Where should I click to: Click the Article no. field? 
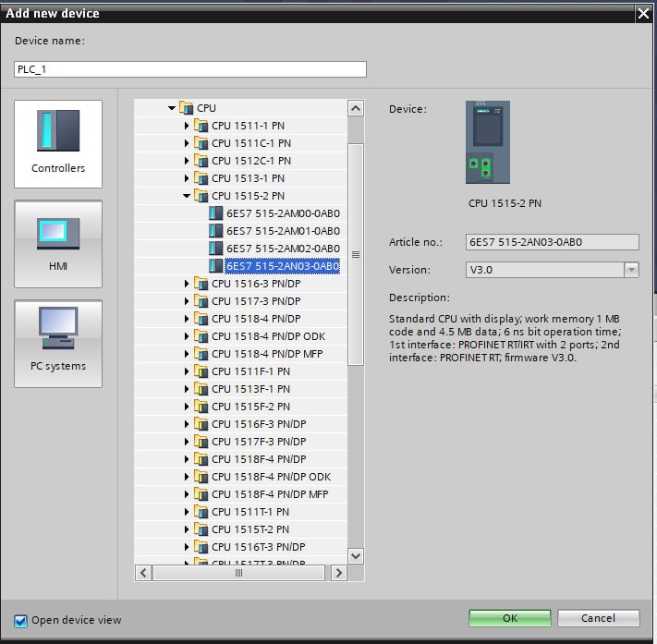pos(553,242)
